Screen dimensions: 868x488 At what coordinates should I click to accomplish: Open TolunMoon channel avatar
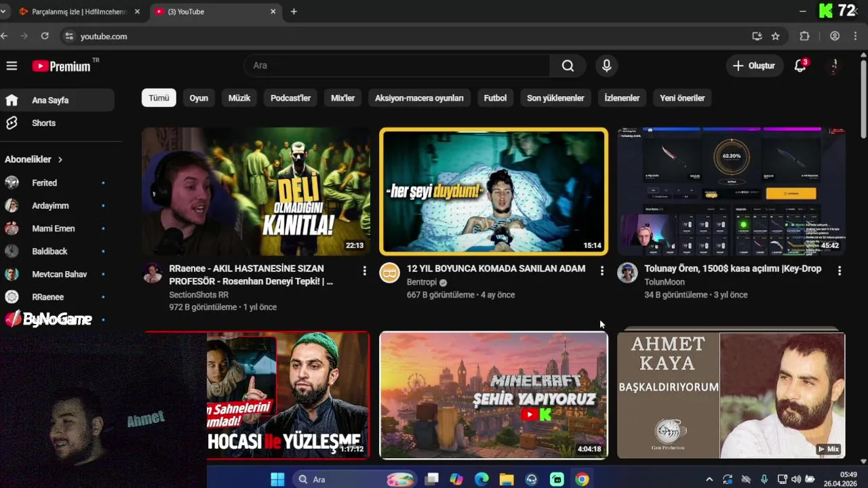pos(627,273)
